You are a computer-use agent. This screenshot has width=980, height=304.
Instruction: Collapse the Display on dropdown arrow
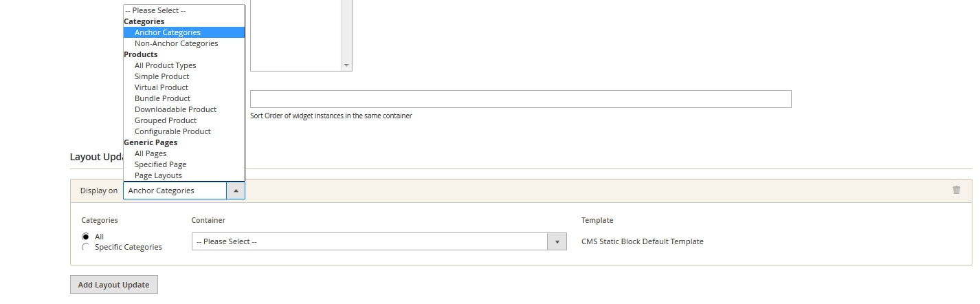pyautogui.click(x=236, y=191)
